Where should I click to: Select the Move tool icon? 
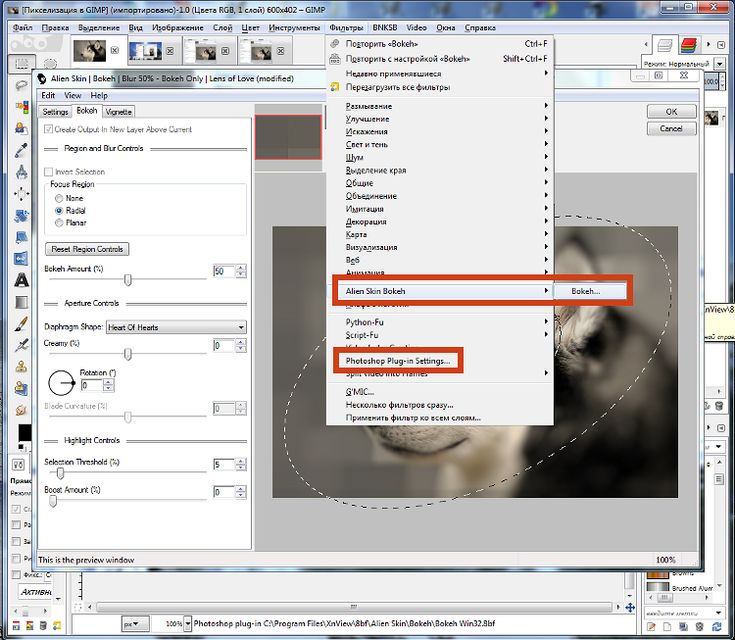pyautogui.click(x=21, y=194)
